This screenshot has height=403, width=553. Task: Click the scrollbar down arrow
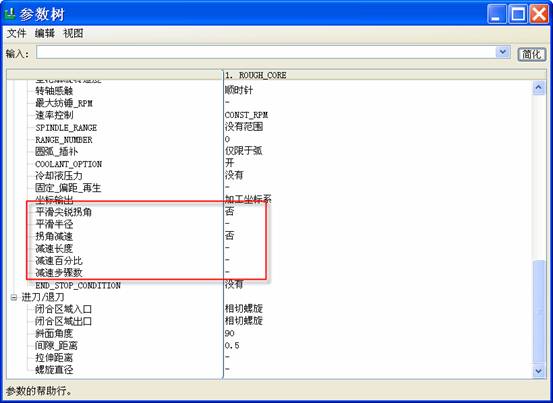539,371
